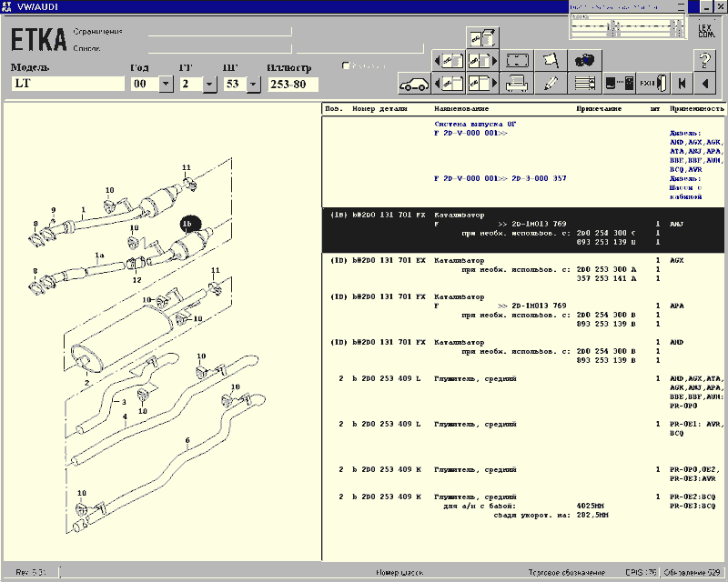
Task: Click the Год field showing 00
Action: [145, 84]
